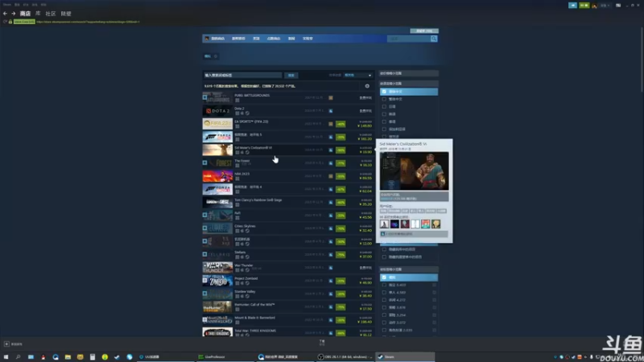This screenshot has height=362, width=644.
Task: Open the 新闻 store menu item
Action: pyautogui.click(x=291, y=39)
